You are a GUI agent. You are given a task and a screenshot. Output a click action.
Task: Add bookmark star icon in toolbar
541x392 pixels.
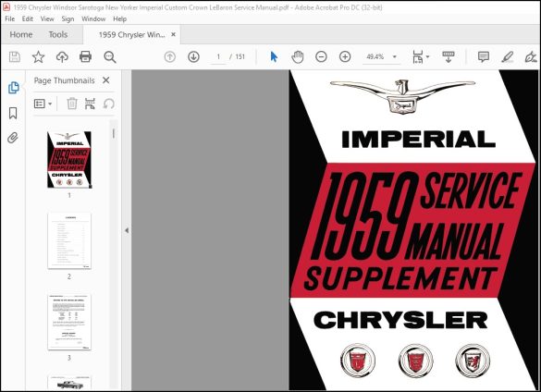38,57
